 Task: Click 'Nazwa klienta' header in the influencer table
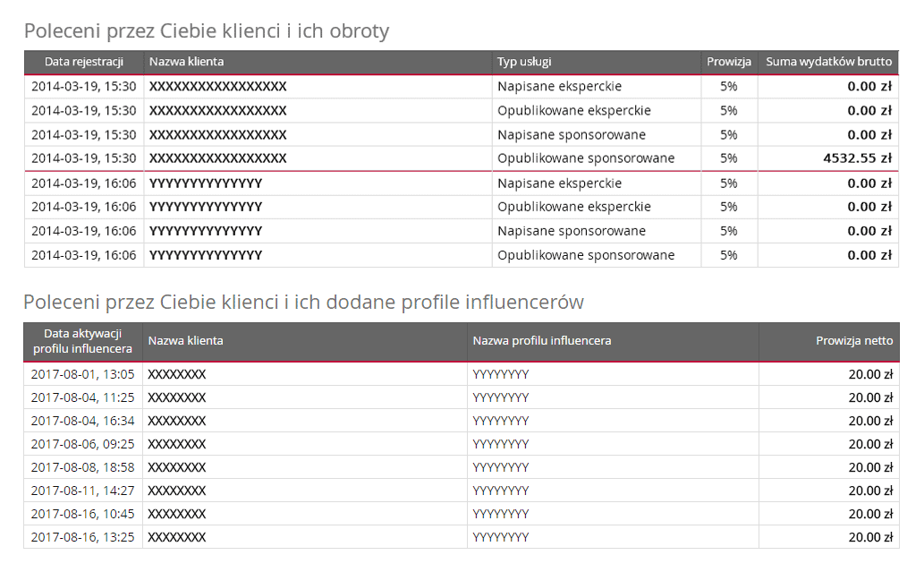[186, 341]
